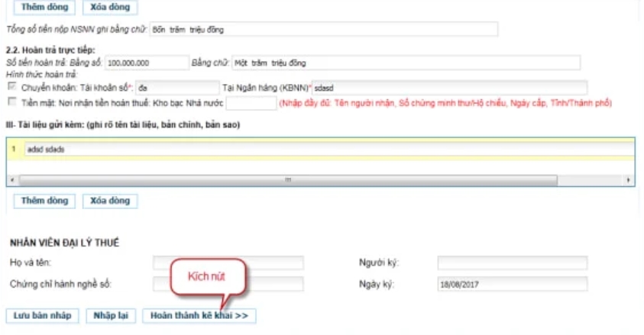Click scrollbar right arrow in attachments table
The image size is (644, 335).
coord(628,179)
